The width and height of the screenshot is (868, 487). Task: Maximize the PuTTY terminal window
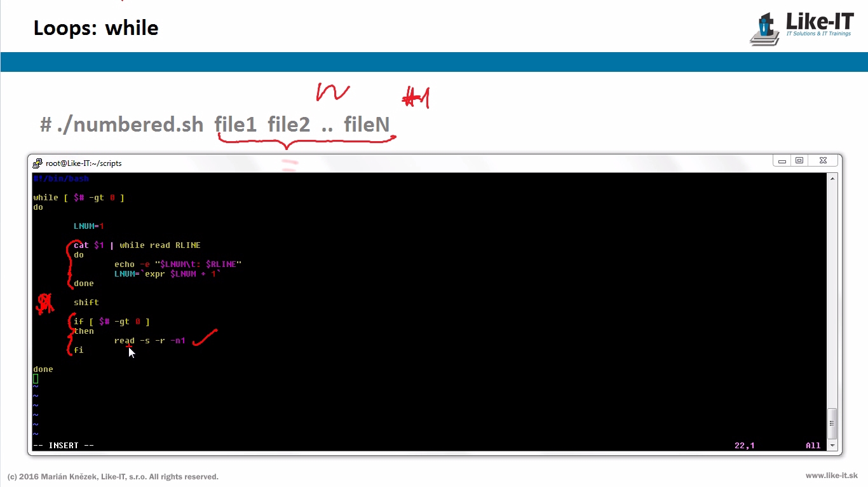799,161
